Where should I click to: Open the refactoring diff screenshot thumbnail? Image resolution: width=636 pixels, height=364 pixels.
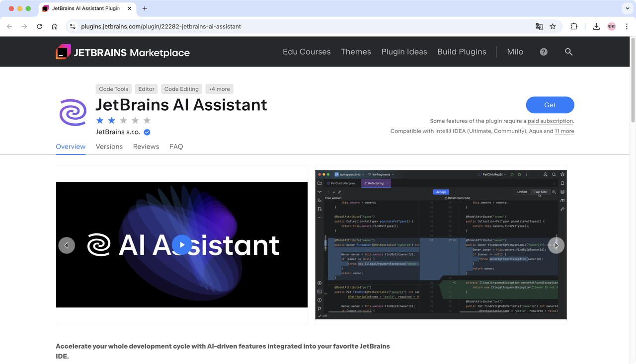click(x=441, y=245)
